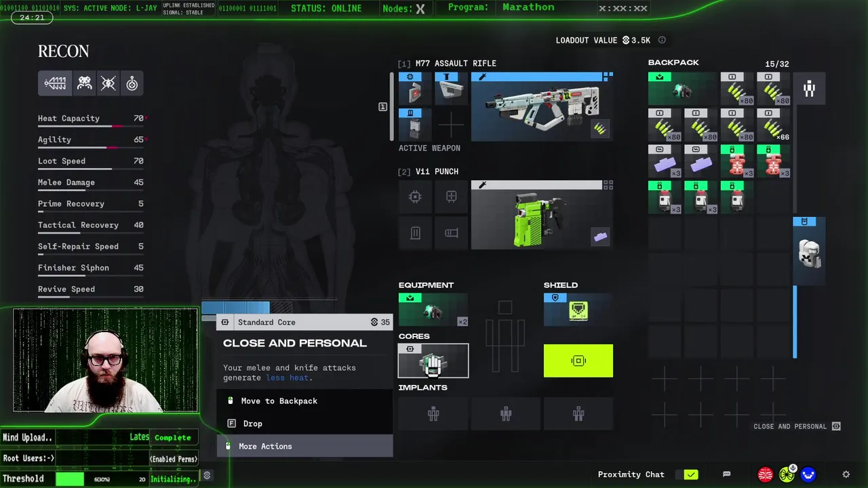Click the Nodes X indicator
Viewport: 868px width, 488px height.
404,9
